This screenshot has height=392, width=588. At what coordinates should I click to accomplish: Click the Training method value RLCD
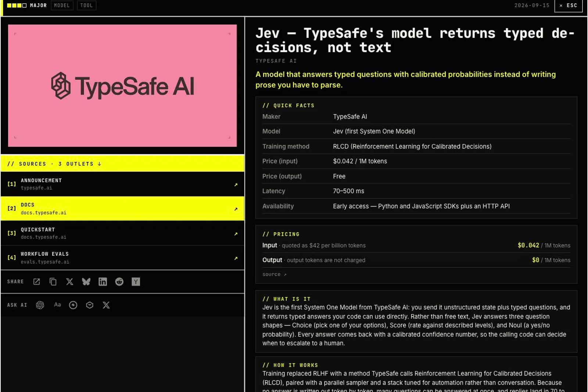coord(412,146)
